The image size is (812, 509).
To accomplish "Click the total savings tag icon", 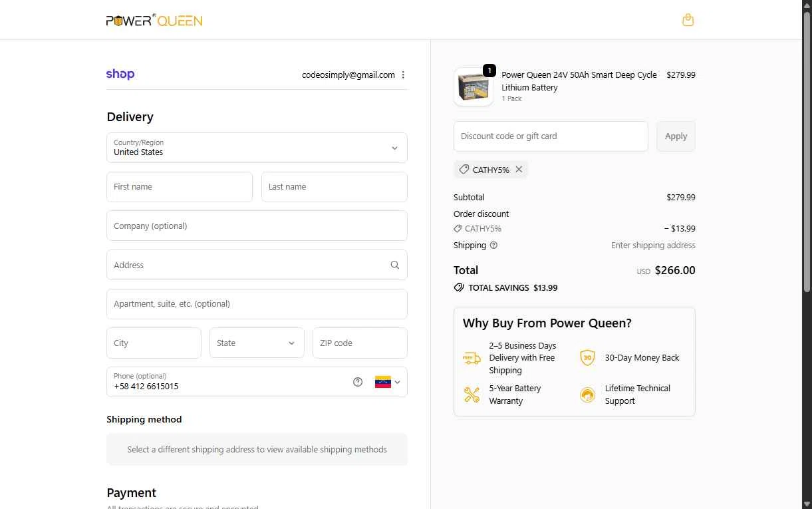I will coord(459,288).
